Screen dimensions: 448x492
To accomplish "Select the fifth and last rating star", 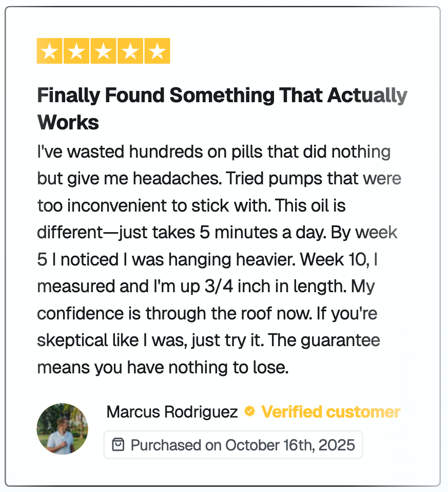I will tap(157, 51).
